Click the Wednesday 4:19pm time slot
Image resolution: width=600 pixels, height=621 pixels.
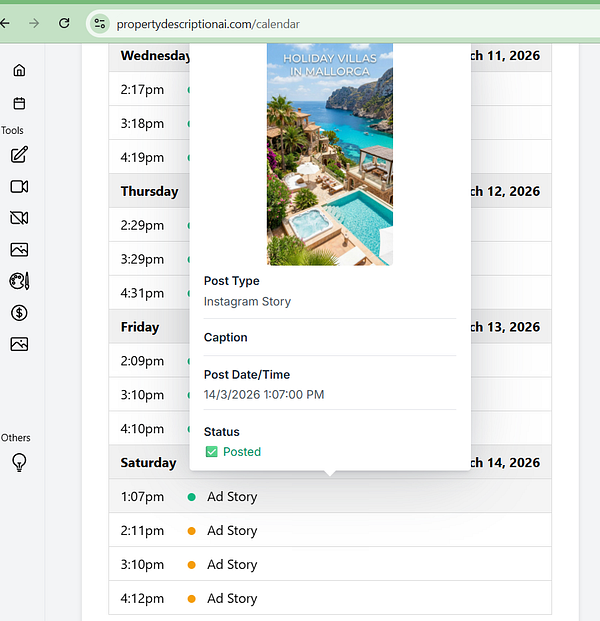[142, 158]
